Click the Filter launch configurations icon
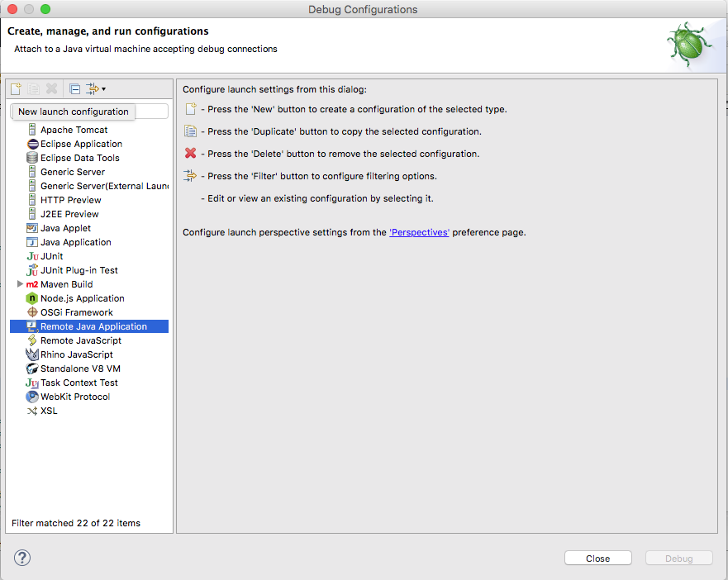Screen dimensions: 728x580 click(x=92, y=88)
